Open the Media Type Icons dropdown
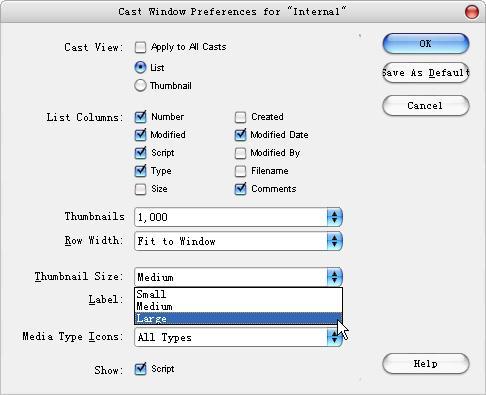 click(x=334, y=338)
